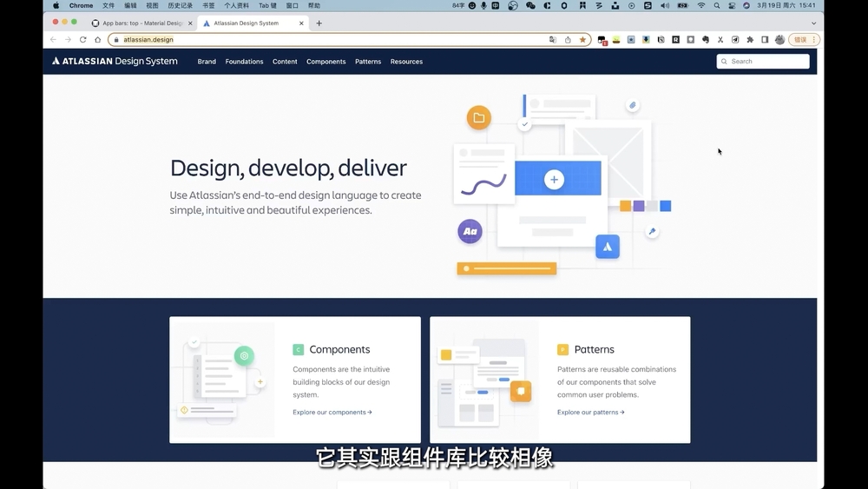Image resolution: width=868 pixels, height=489 pixels.
Task: Open the Extensions puzzle menu
Action: tap(750, 39)
